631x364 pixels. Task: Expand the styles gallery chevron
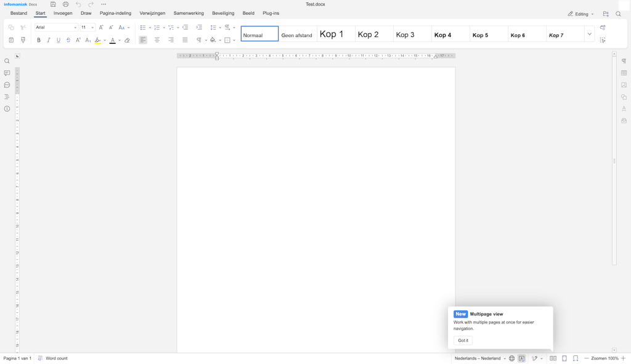tap(590, 34)
